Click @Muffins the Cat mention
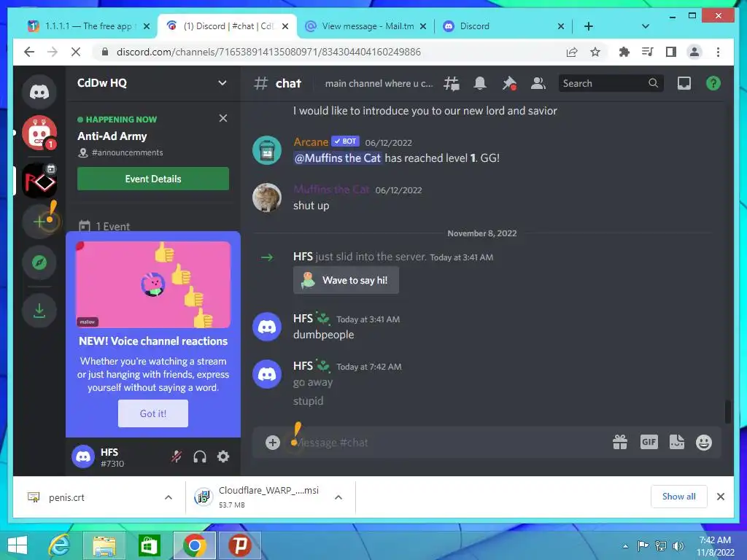 (337, 158)
